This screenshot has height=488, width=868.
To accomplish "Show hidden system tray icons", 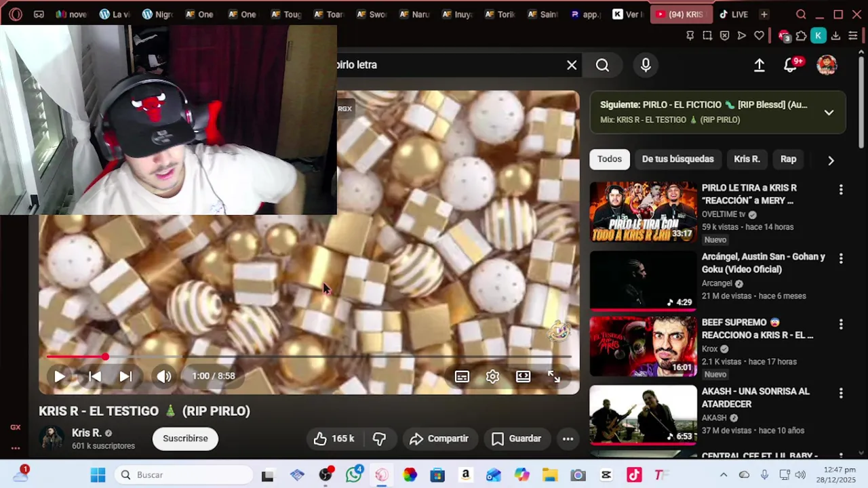I will (x=724, y=475).
